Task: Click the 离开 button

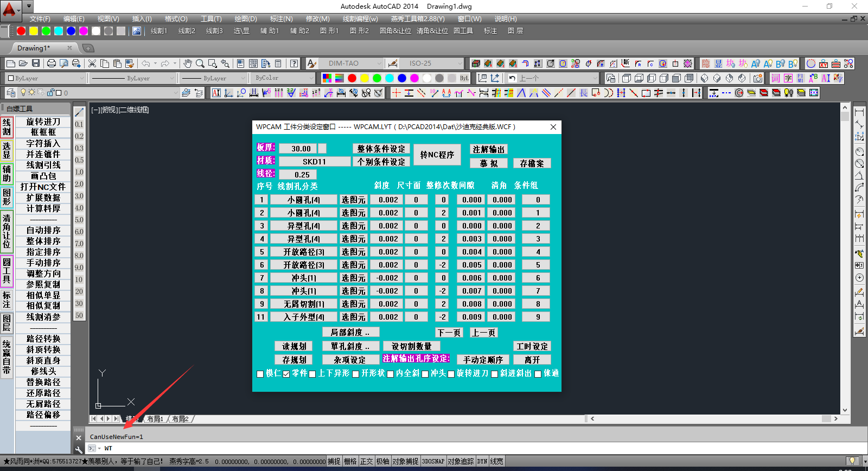Action: [x=532, y=360]
